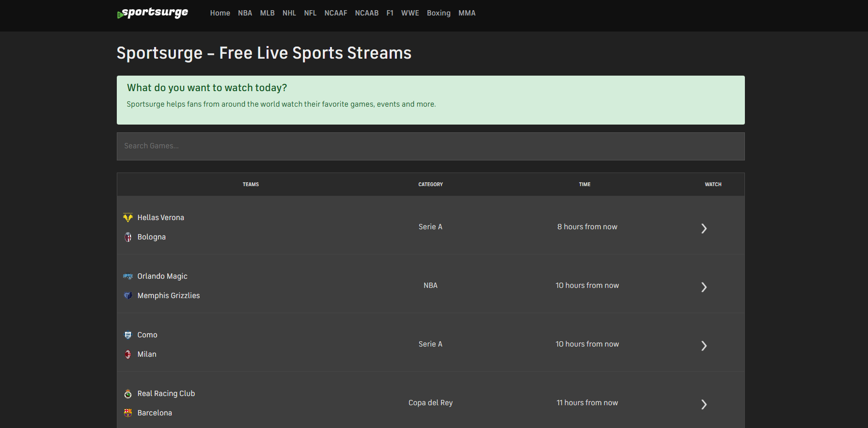Click the CATEGORY column header

pos(431,184)
